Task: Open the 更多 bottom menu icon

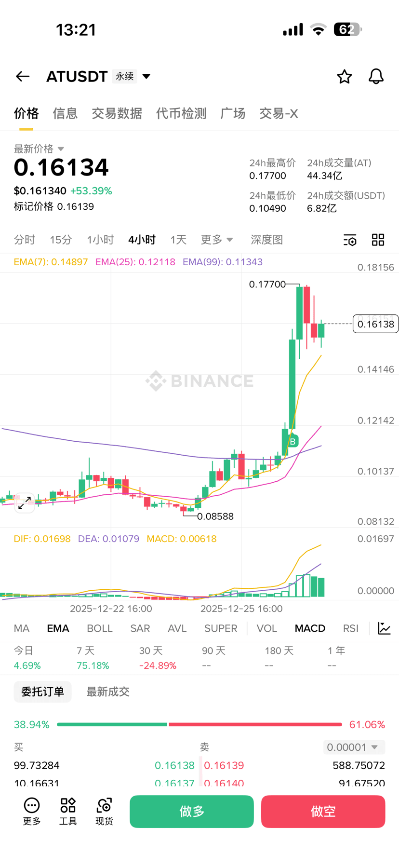Action: pos(32,811)
